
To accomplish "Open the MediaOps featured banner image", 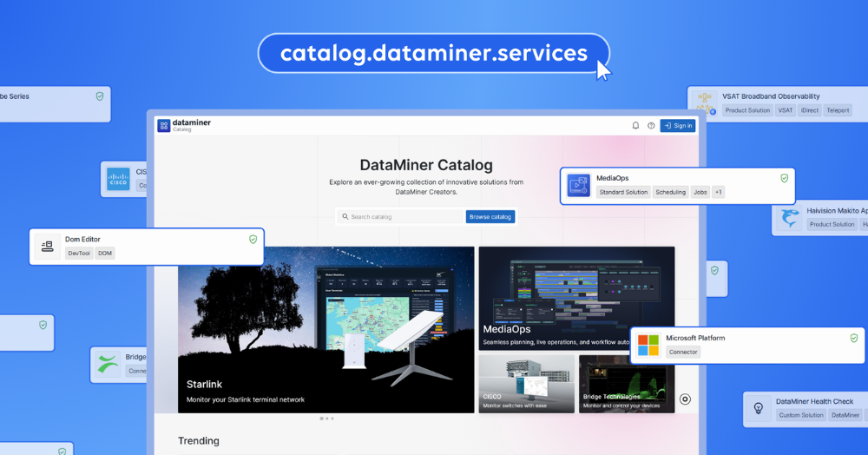I will [576, 299].
